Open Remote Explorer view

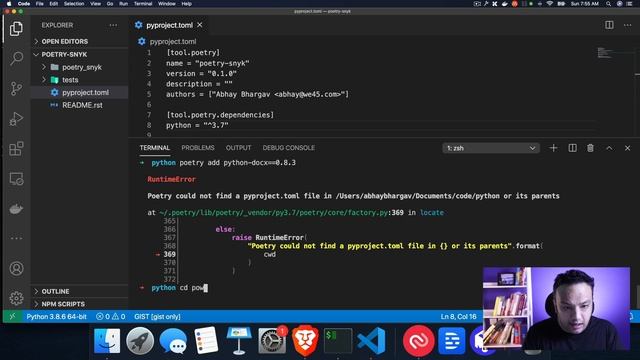pyautogui.click(x=16, y=179)
